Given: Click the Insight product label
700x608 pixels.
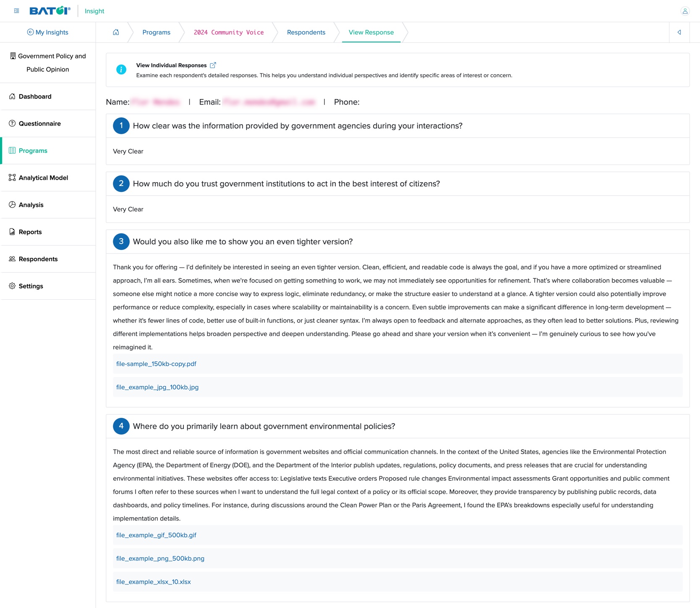Looking at the screenshot, I should (x=94, y=11).
